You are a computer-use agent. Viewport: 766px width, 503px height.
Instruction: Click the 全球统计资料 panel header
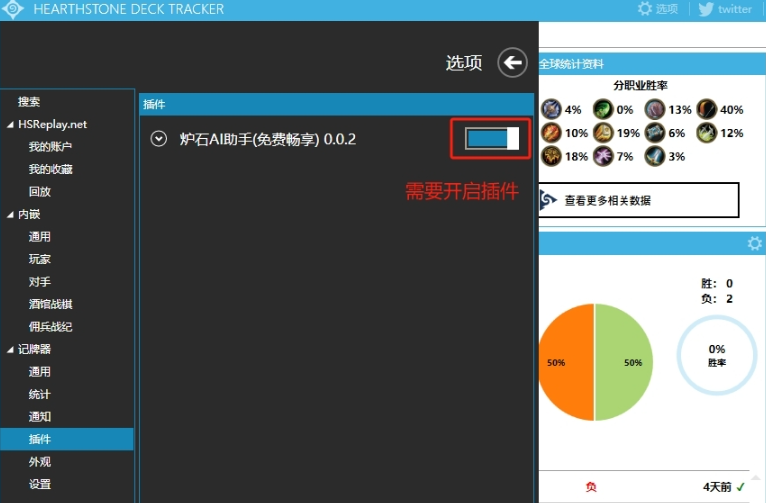tap(652, 64)
